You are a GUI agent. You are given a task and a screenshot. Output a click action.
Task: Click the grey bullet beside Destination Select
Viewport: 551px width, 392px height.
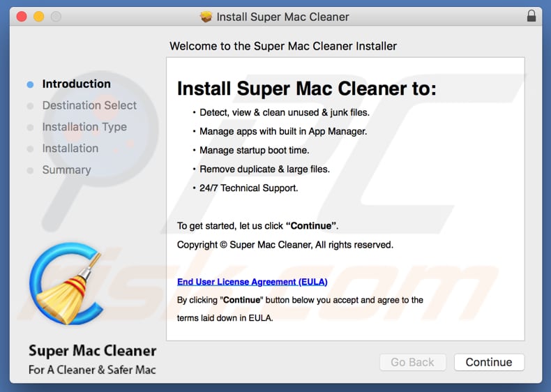[30, 106]
